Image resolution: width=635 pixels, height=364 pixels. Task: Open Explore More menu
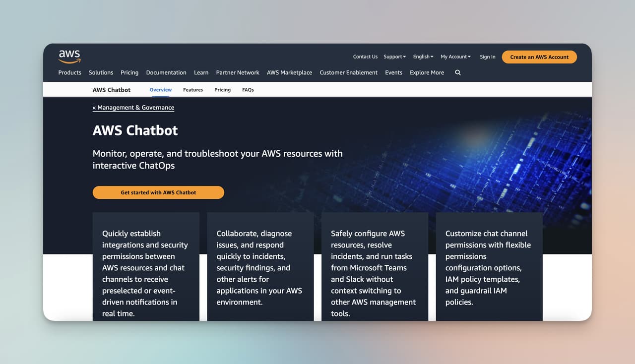pos(427,72)
